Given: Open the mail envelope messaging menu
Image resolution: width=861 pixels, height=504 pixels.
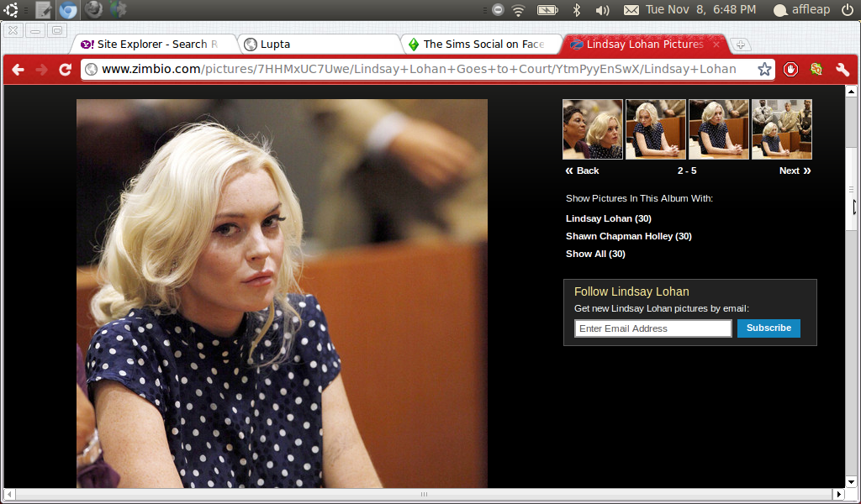Looking at the screenshot, I should pyautogui.click(x=631, y=10).
